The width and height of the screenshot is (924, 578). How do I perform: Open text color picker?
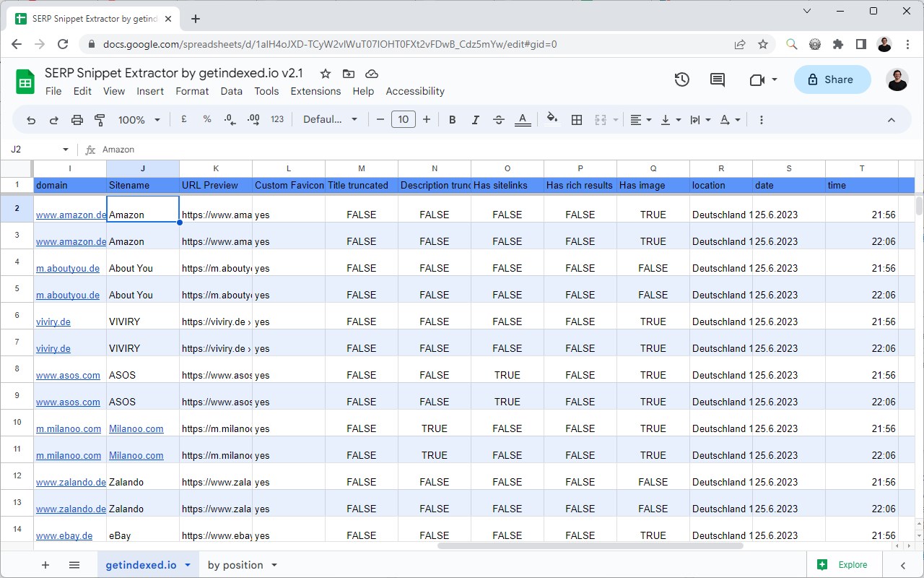pos(523,120)
